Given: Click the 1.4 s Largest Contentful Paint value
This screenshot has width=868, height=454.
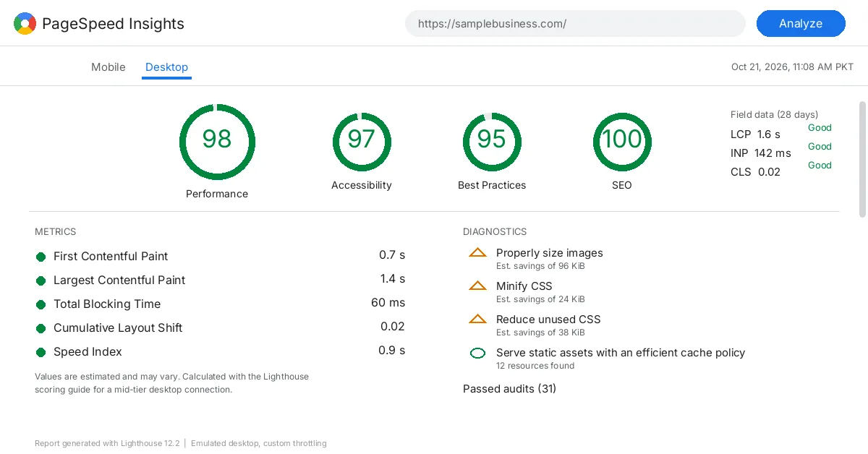Looking at the screenshot, I should 393,279.
